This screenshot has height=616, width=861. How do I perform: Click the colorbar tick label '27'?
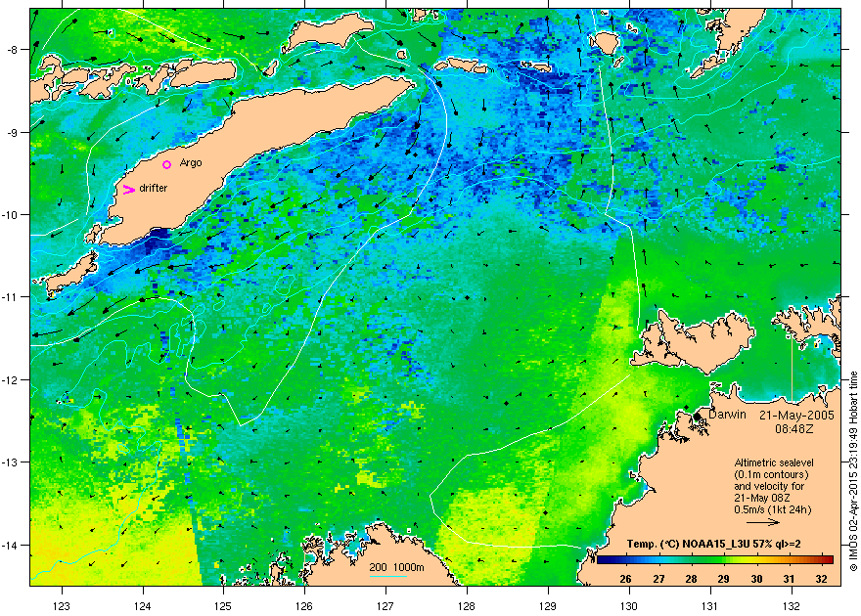click(x=658, y=579)
